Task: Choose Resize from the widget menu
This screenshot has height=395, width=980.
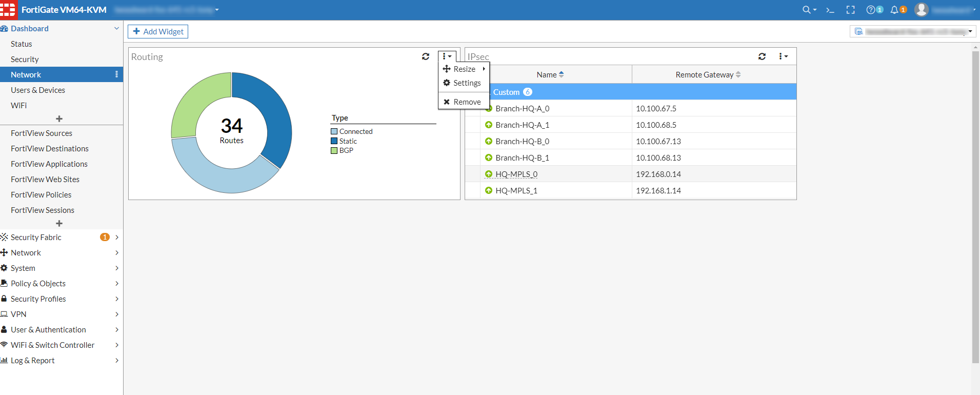Action: [464, 69]
